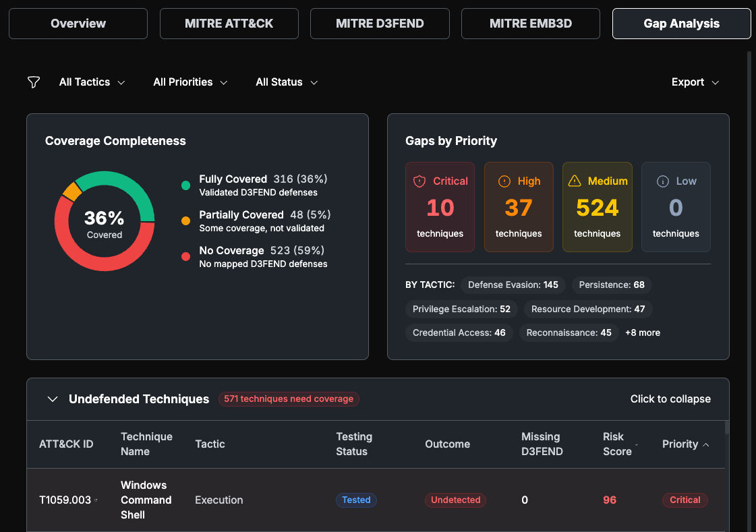Click the High priority alert icon
The image size is (756, 532).
coord(504,181)
